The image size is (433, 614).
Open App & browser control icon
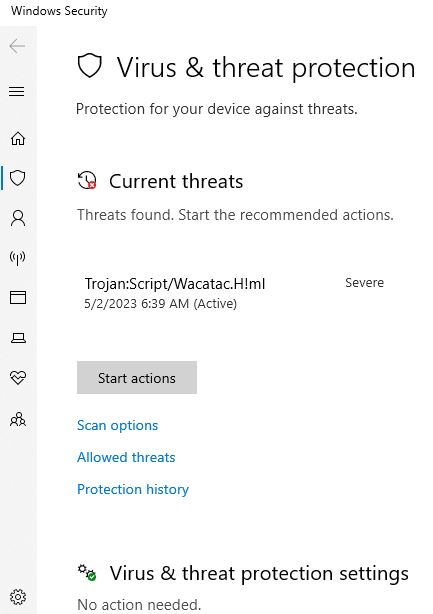[x=18, y=298]
